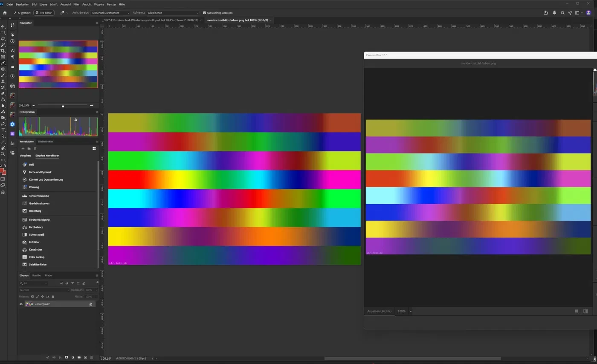Open the History panel clock icon
The image size is (597, 364).
coord(12,76)
